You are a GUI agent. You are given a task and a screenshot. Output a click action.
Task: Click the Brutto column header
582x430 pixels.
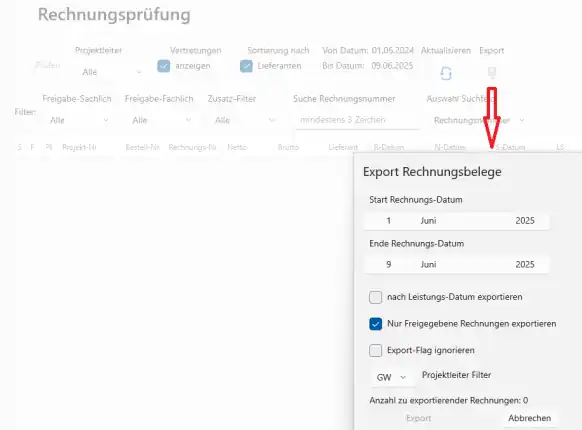tap(288, 147)
